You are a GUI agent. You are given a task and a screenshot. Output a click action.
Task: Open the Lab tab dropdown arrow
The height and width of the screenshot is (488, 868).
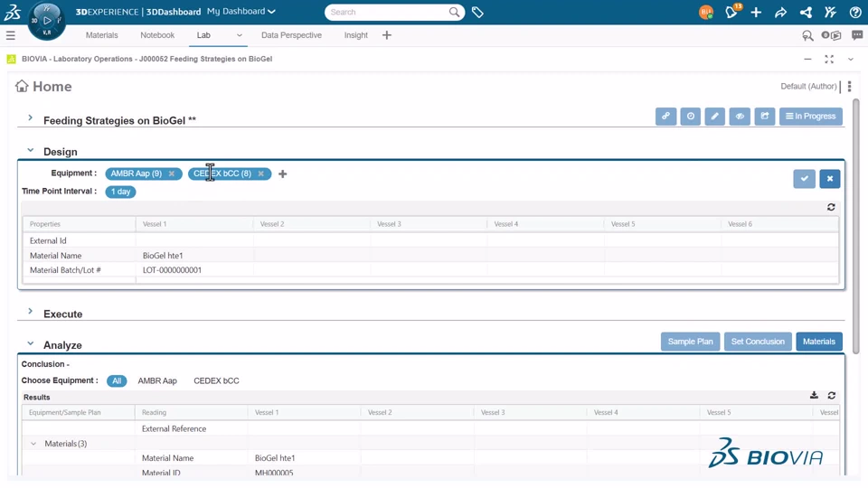point(239,35)
